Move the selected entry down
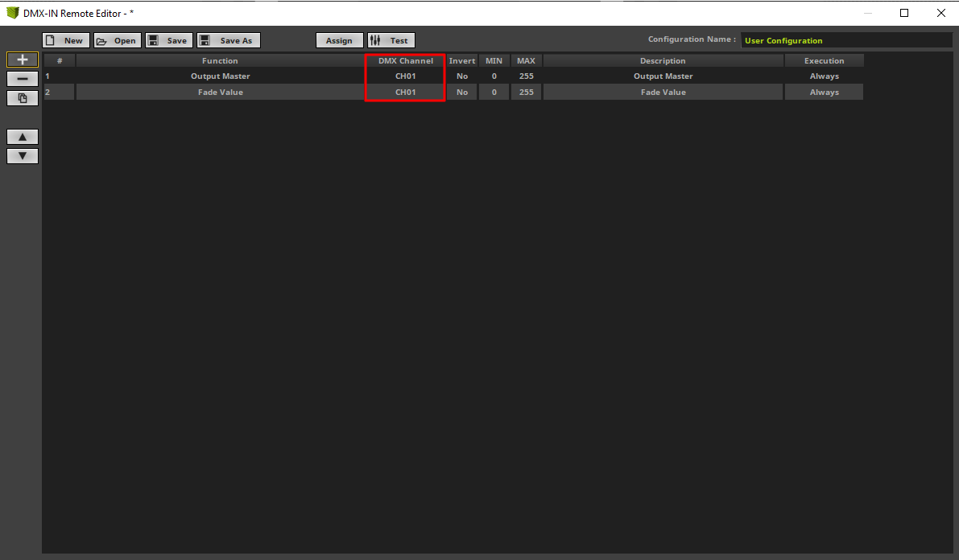 tap(23, 156)
